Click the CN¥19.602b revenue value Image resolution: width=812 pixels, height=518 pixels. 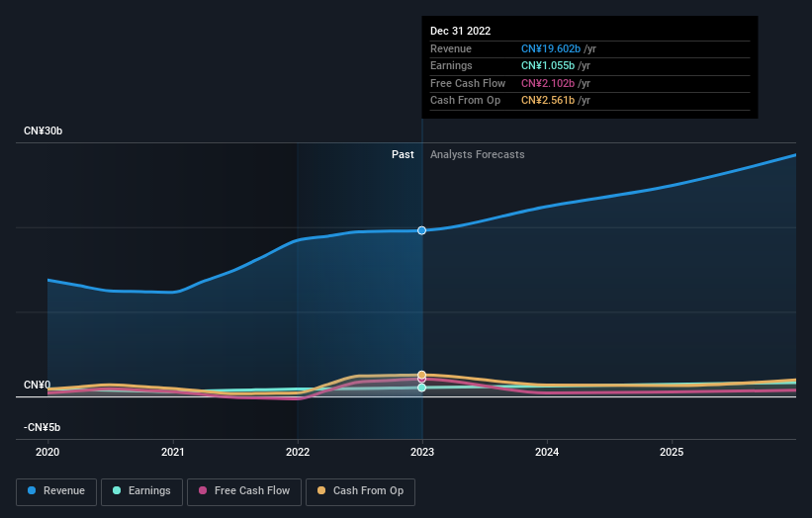[551, 48]
